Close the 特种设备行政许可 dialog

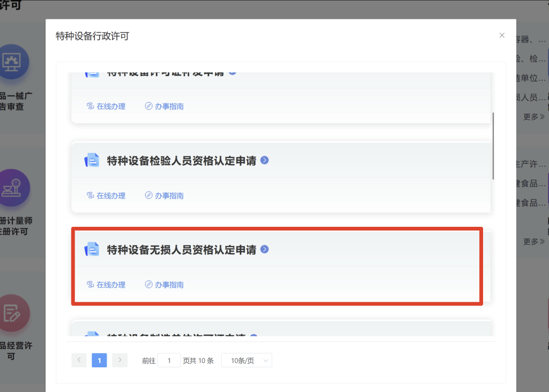(x=502, y=35)
